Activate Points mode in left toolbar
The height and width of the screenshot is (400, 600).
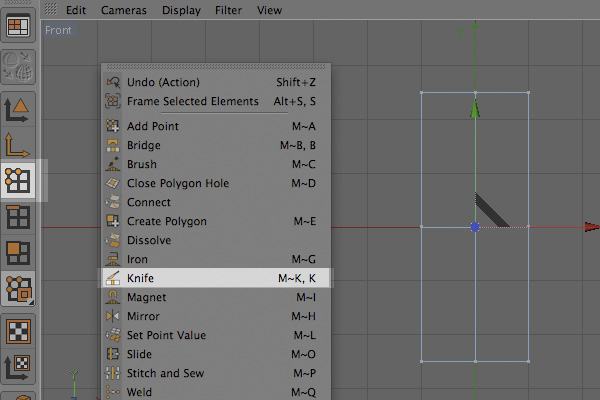click(x=18, y=180)
